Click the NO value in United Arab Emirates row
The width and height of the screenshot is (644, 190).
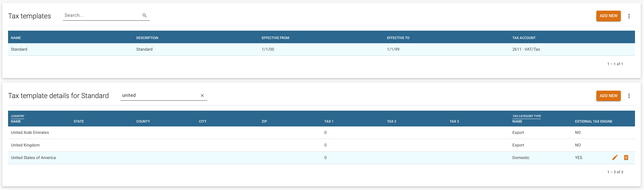[x=578, y=133]
